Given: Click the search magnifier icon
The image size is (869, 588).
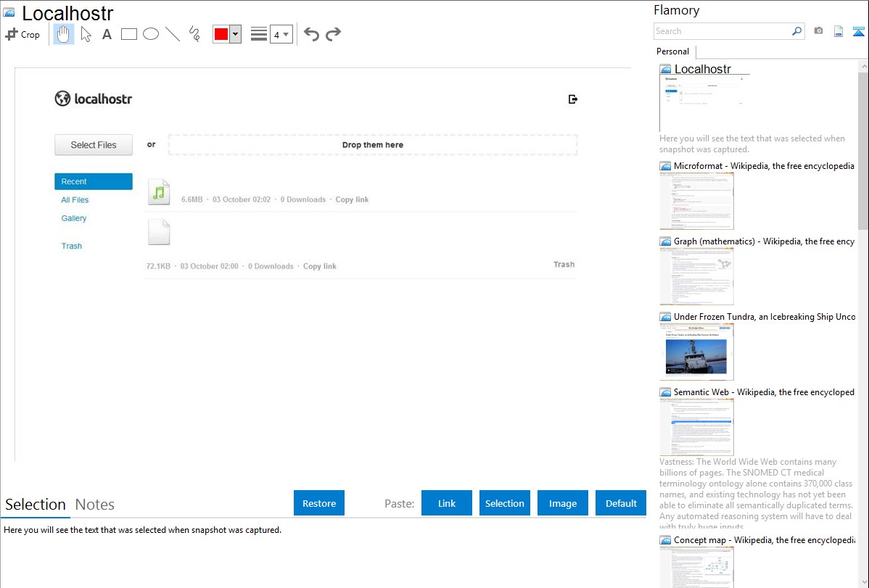Looking at the screenshot, I should [797, 31].
